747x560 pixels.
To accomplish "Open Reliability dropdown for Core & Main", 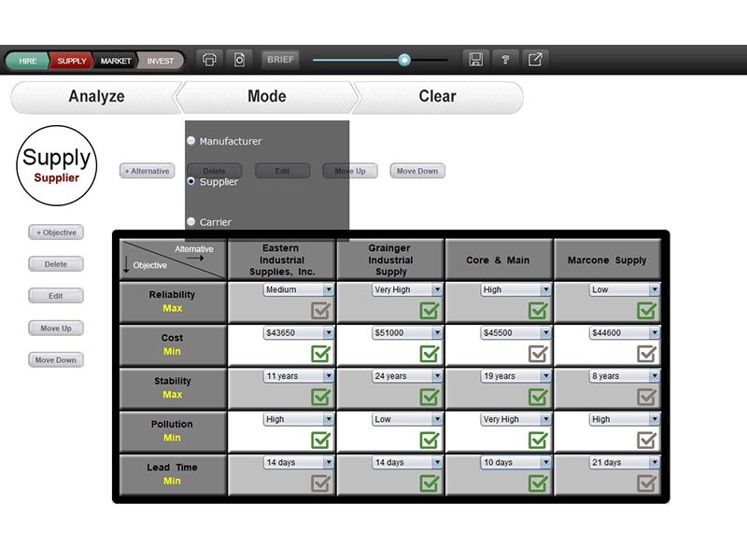I will tap(516, 289).
